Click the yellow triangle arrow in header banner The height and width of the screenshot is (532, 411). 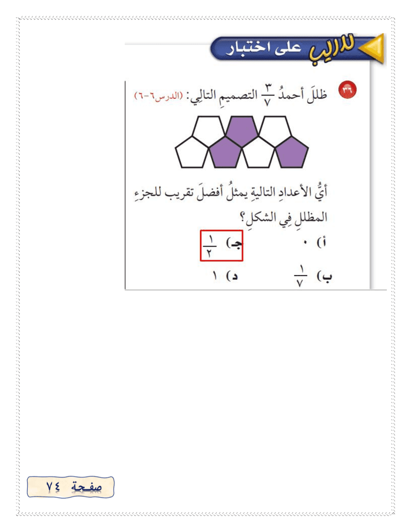coord(372,48)
